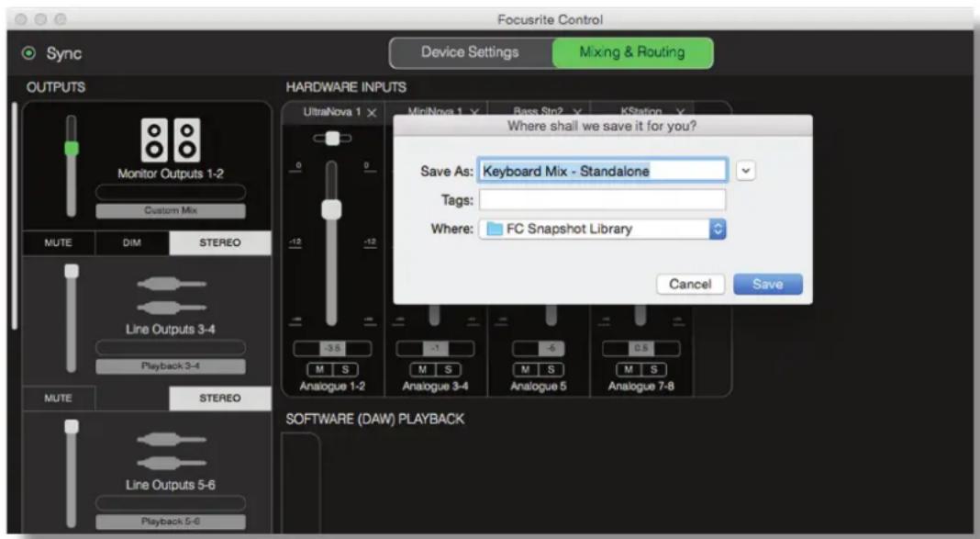Viewport: 980px width, 539px height.
Task: Toggle MUTE for Monitor Outputs 1-2
Action: click(x=58, y=242)
